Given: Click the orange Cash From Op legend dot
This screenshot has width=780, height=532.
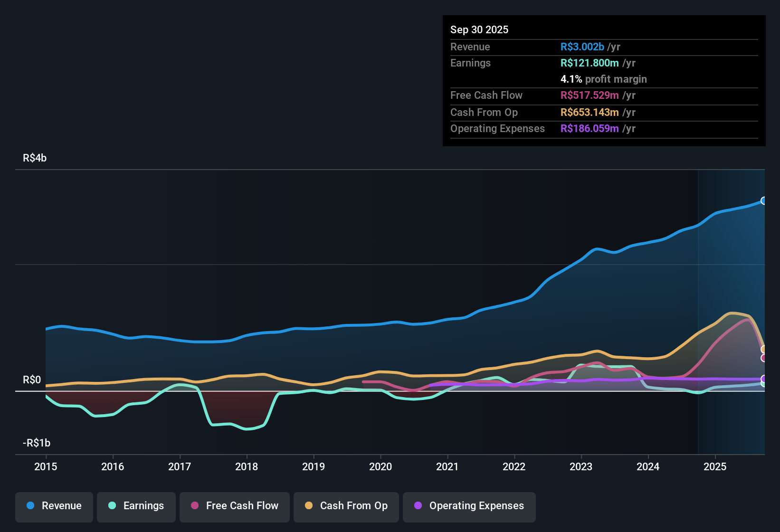Looking at the screenshot, I should point(309,506).
